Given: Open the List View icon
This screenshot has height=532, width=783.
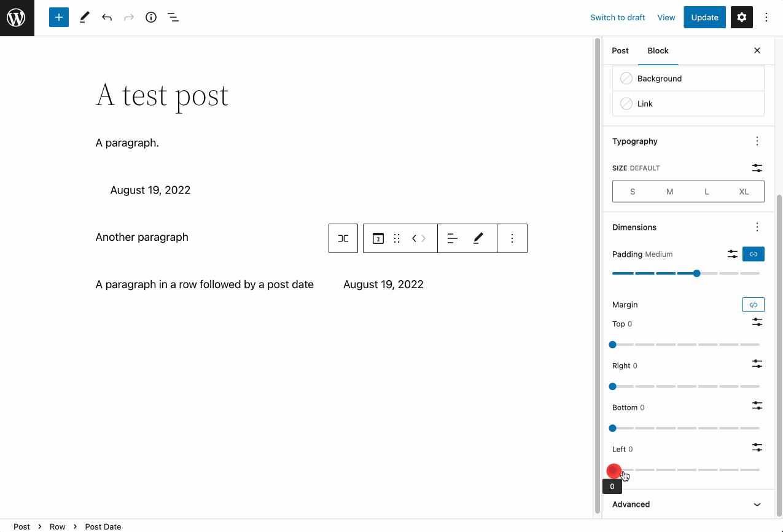Looking at the screenshot, I should [x=173, y=18].
